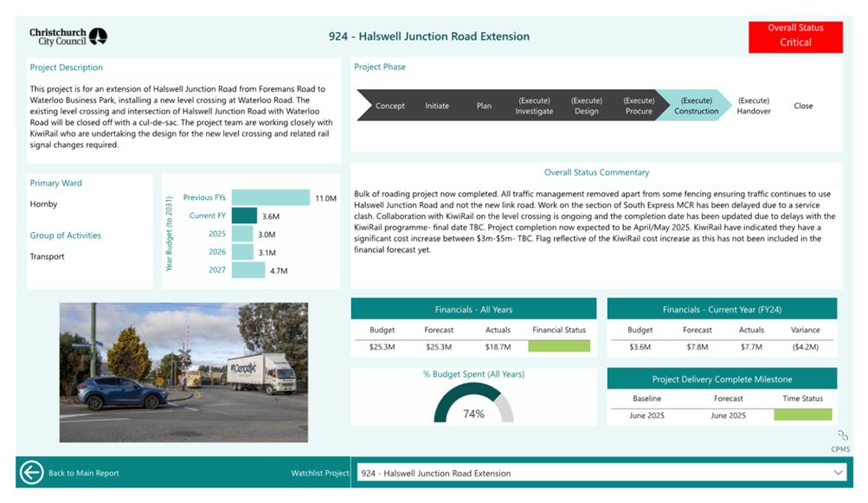Viewport: 868px width, 503px height.
Task: Click the Overall Status Critical red card
Action: [795, 37]
